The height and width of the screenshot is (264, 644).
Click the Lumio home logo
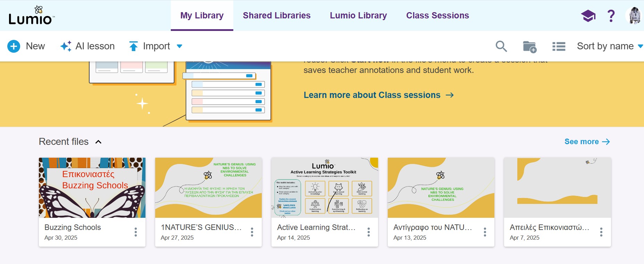tap(31, 16)
